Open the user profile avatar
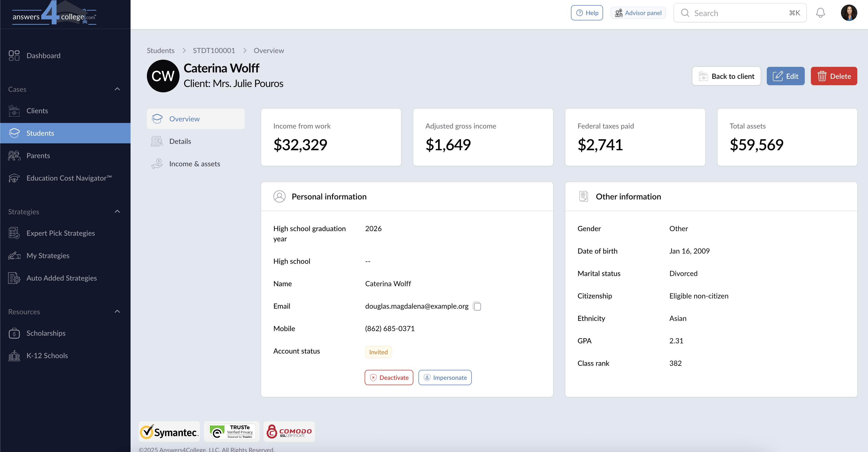The height and width of the screenshot is (452, 868). [x=848, y=13]
